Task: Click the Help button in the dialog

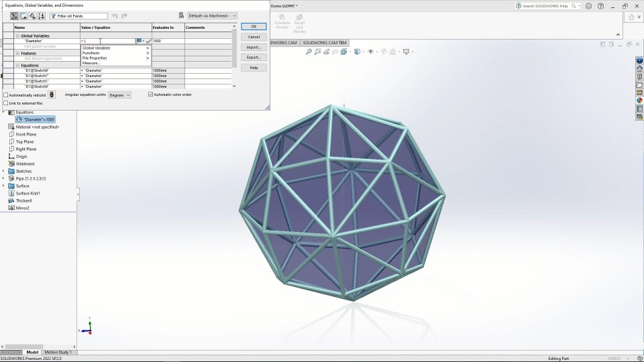Action: (254, 68)
